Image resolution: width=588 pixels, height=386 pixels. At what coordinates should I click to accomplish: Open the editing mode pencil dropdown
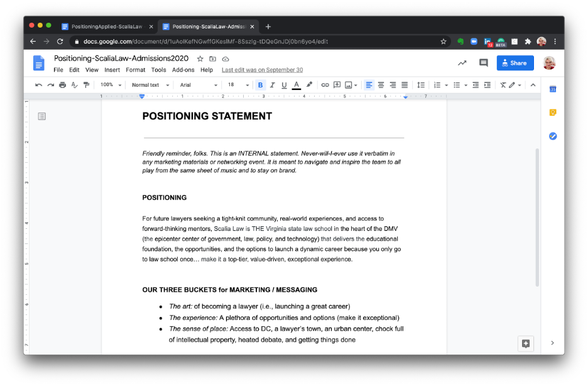tap(515, 85)
